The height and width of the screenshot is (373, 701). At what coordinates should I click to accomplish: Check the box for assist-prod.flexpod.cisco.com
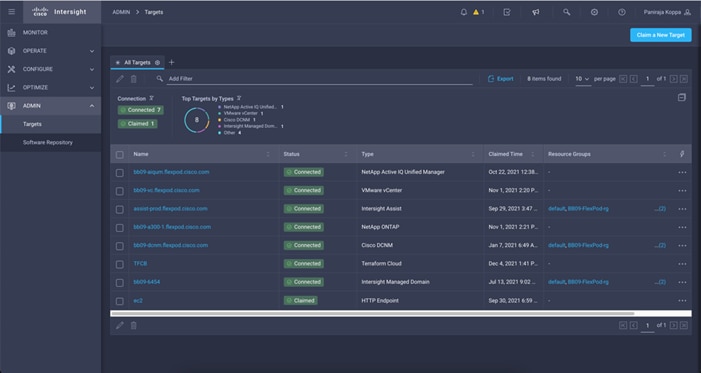click(119, 209)
